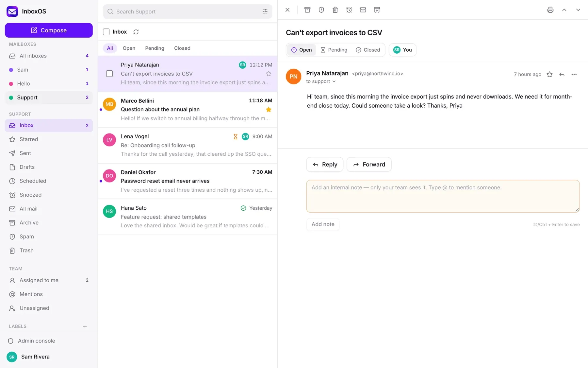Refresh the Inbox list
Image resolution: width=588 pixels, height=368 pixels.
coord(136,32)
